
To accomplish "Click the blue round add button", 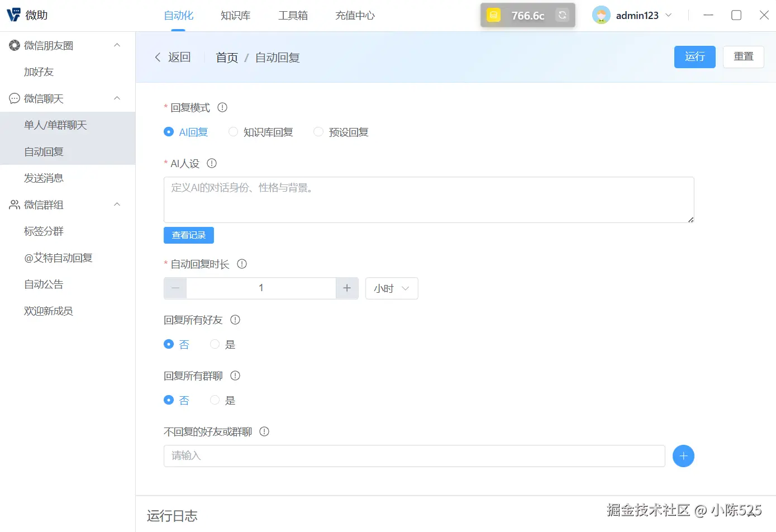I will click(683, 456).
